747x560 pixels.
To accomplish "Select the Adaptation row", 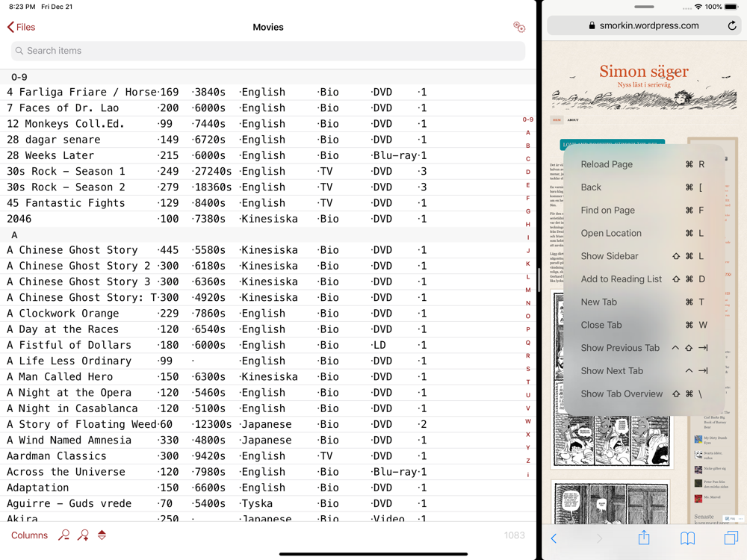I will (x=268, y=488).
